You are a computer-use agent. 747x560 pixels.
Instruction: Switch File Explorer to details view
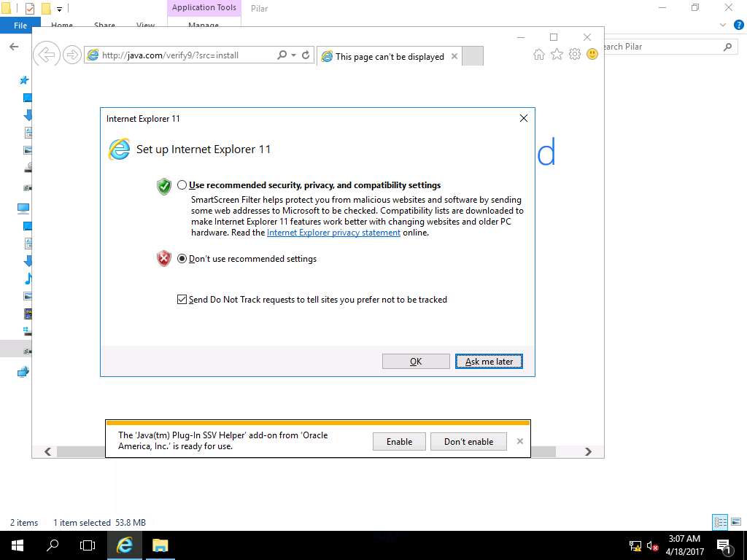(x=720, y=522)
